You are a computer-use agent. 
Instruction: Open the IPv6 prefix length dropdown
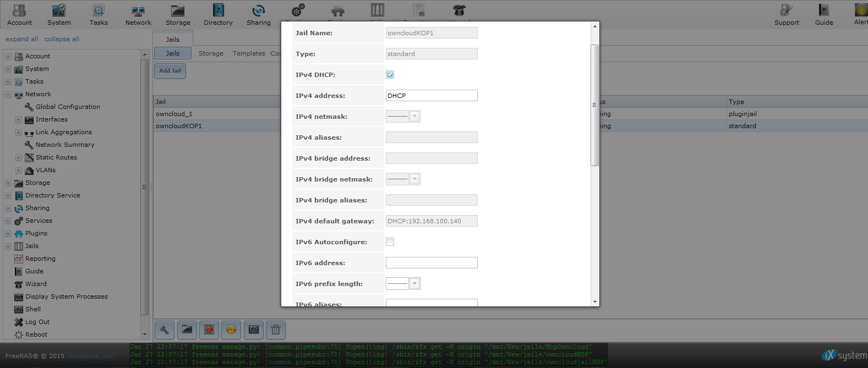click(415, 284)
